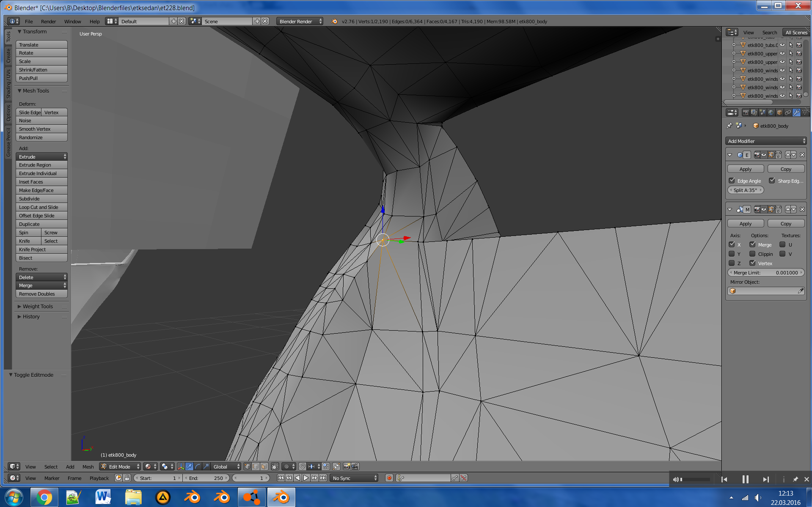Open the Render menu

(48, 21)
